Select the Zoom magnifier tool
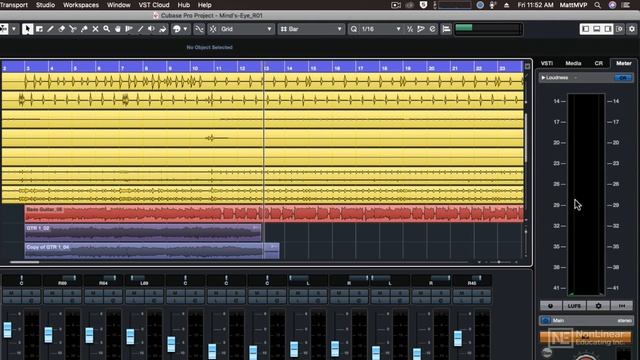The image size is (640, 360). tap(107, 29)
